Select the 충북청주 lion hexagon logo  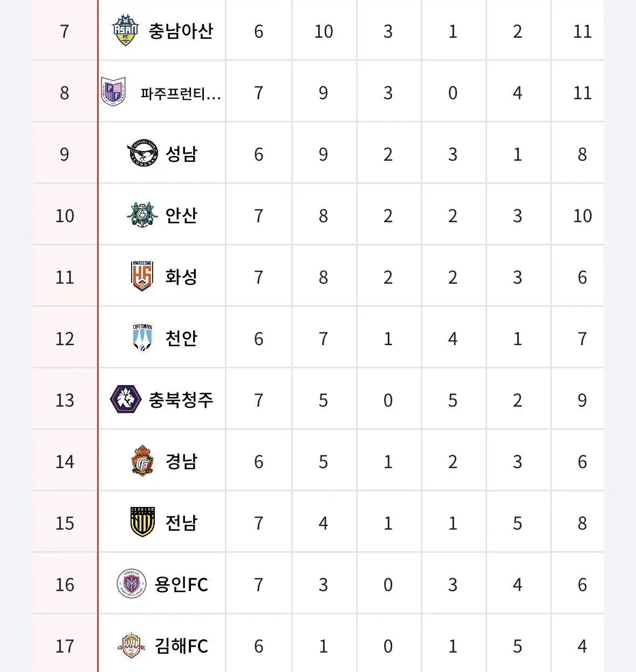(x=125, y=400)
